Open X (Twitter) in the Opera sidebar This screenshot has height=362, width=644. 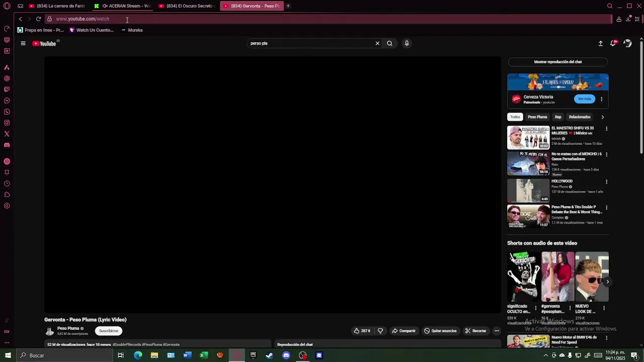click(7, 134)
